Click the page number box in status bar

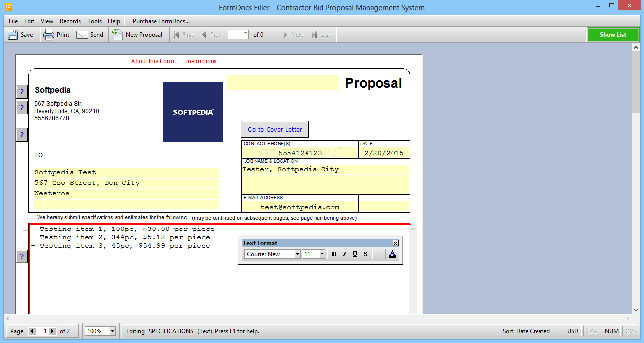click(x=43, y=331)
